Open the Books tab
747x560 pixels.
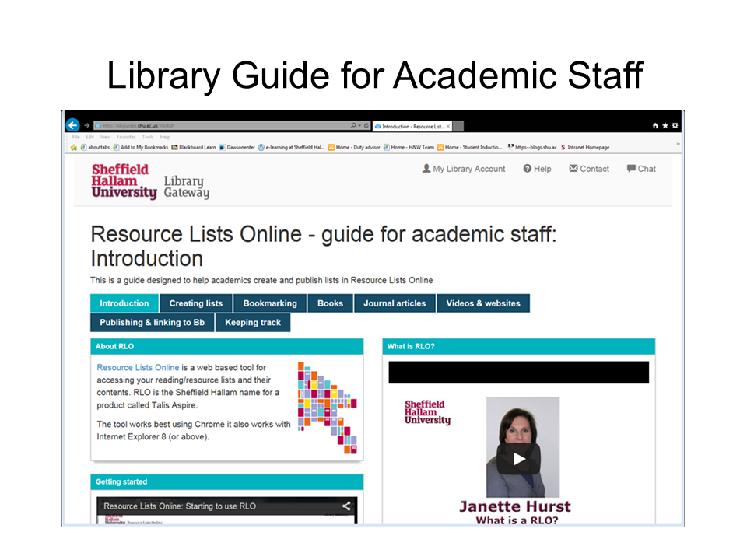pyautogui.click(x=330, y=303)
